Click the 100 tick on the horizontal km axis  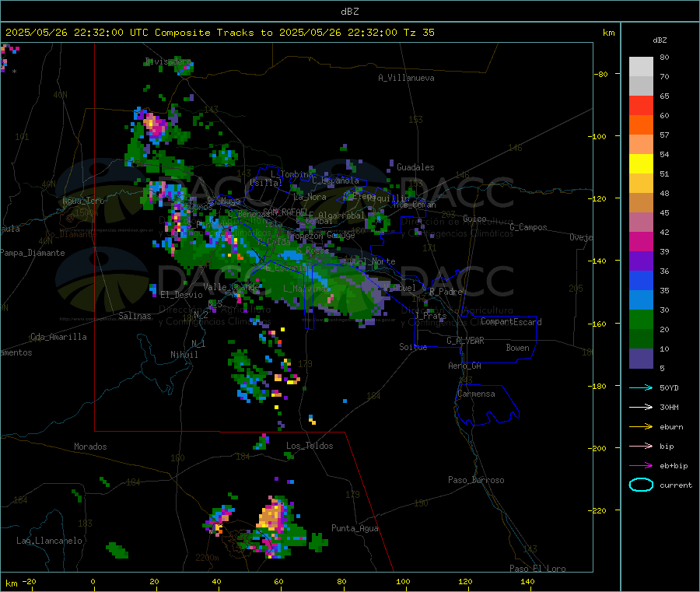pyautogui.click(x=403, y=581)
